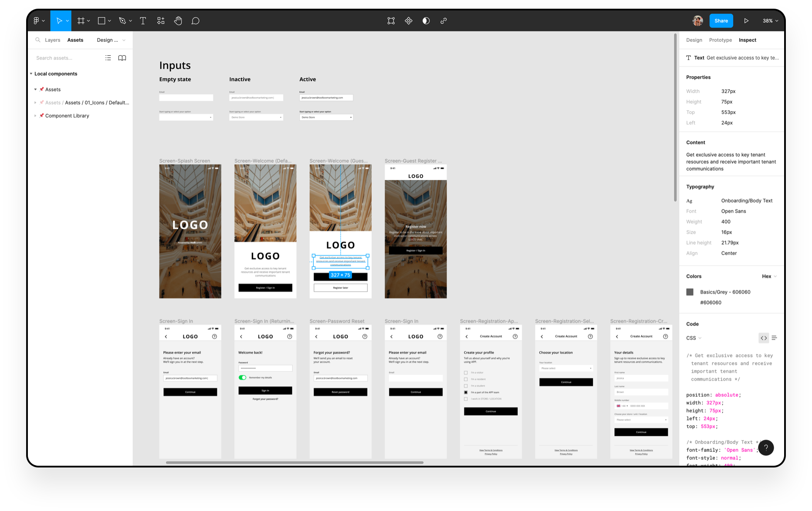Click the Edit object icon
The image size is (812, 511).
pos(391,20)
